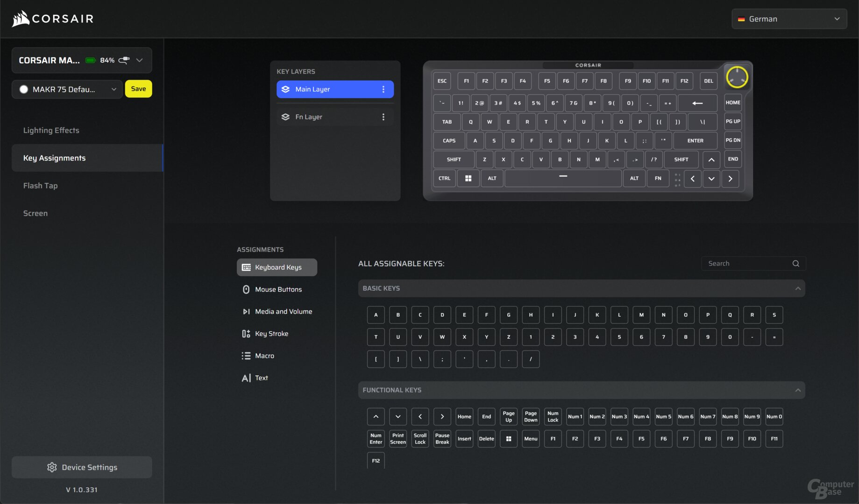Select the spacebar on keyboard preview
The width and height of the screenshot is (859, 504).
coord(563,178)
